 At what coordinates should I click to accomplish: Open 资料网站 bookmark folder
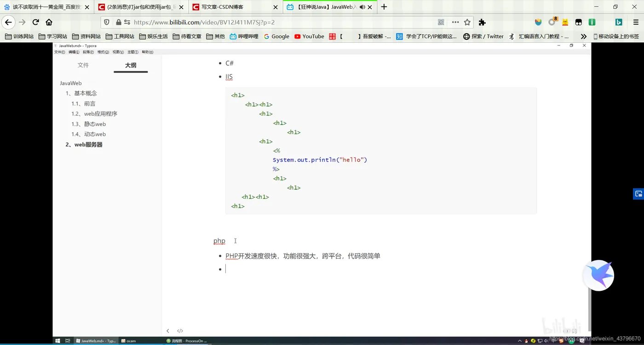(86, 36)
